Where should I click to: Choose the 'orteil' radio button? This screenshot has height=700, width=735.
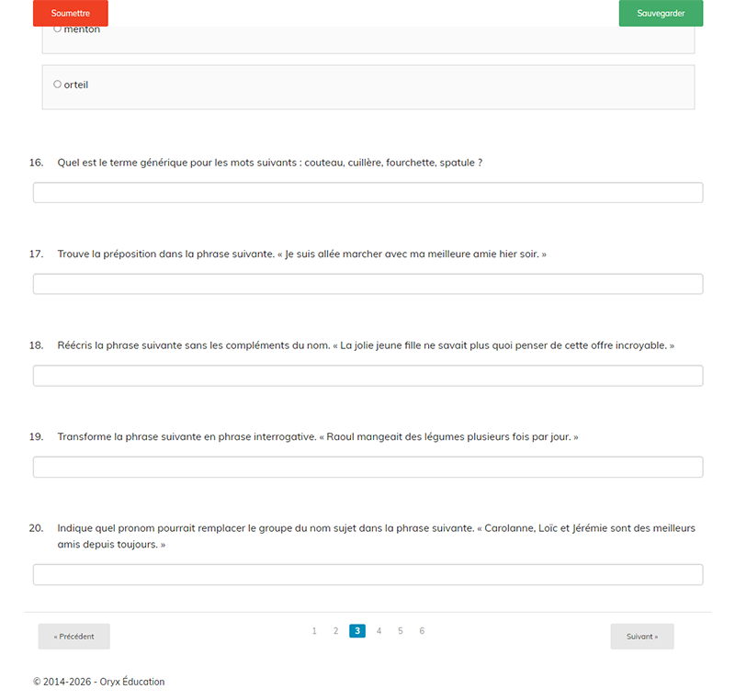[58, 85]
